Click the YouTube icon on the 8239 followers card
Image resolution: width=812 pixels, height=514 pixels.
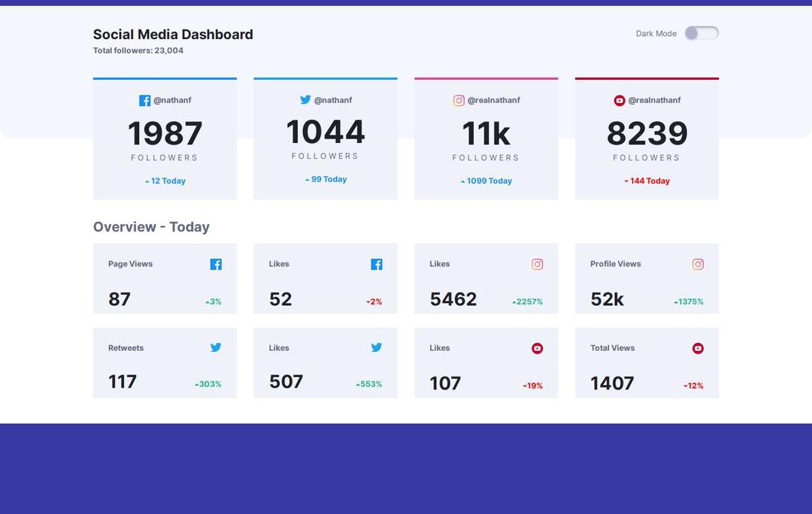619,100
